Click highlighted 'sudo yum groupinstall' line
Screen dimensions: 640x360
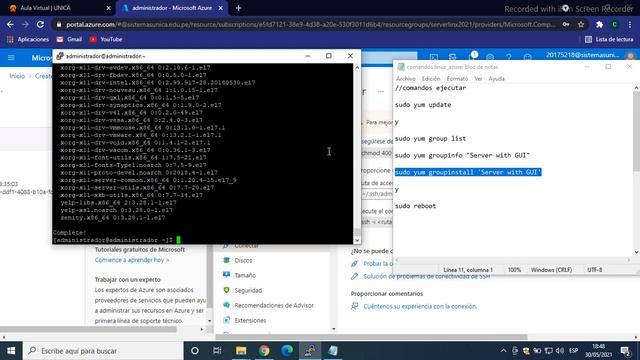(x=468, y=172)
